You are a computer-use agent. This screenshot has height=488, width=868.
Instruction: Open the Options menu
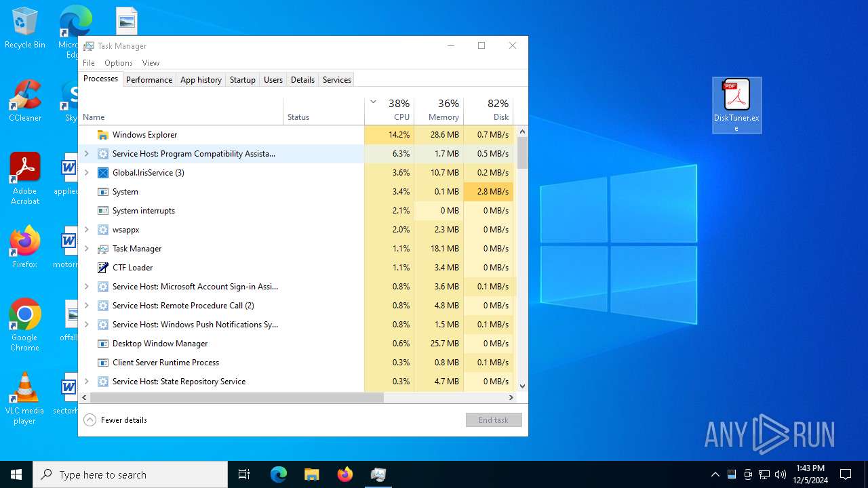pos(119,63)
